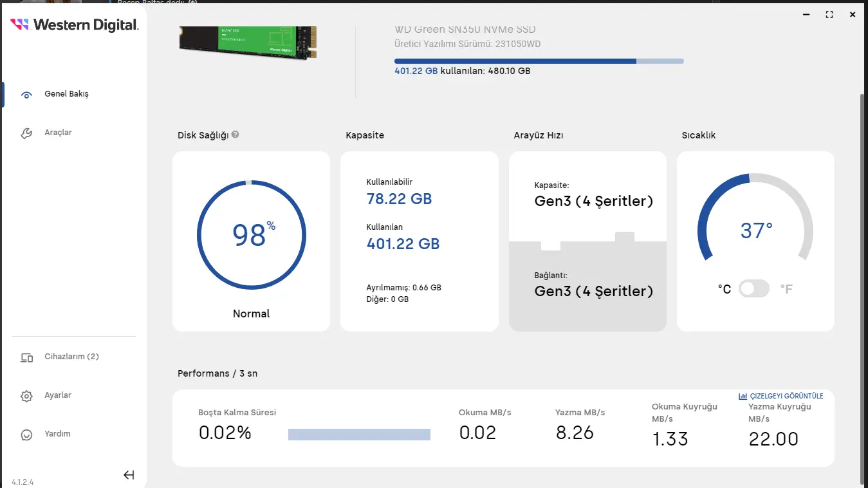Click the vertical scrollbar on the right

coord(862,290)
